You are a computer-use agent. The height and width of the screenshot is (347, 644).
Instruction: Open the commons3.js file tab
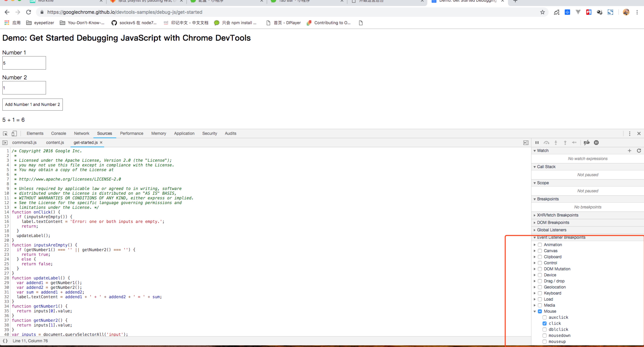click(x=24, y=142)
